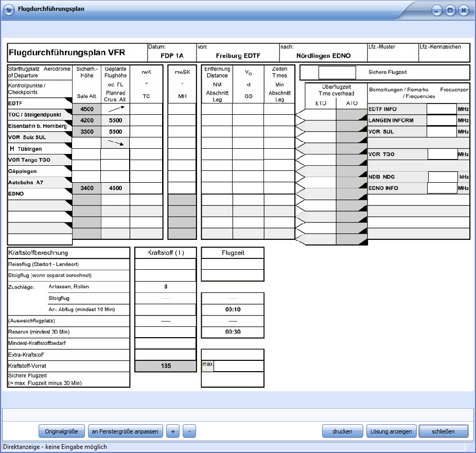Screen dimensions: 476x453
Task: Select checkpoint 'VOR Sulz SUL'
Action: point(27,137)
